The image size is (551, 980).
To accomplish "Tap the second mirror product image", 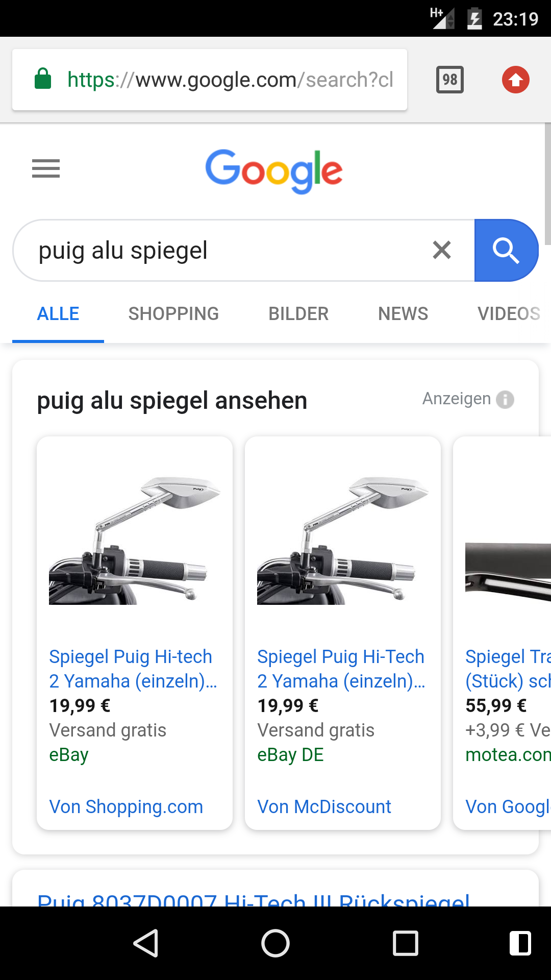I will [343, 541].
